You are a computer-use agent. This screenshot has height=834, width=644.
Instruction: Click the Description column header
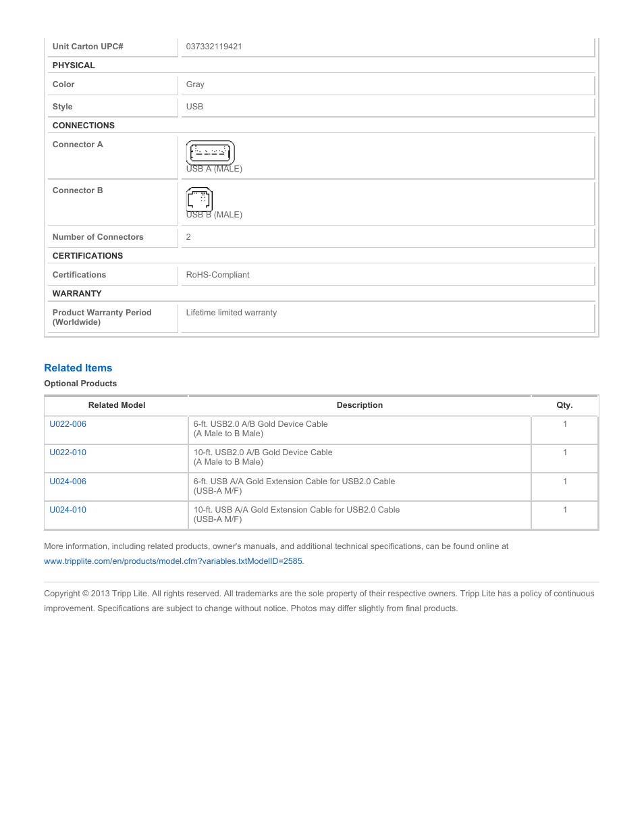pos(360,405)
